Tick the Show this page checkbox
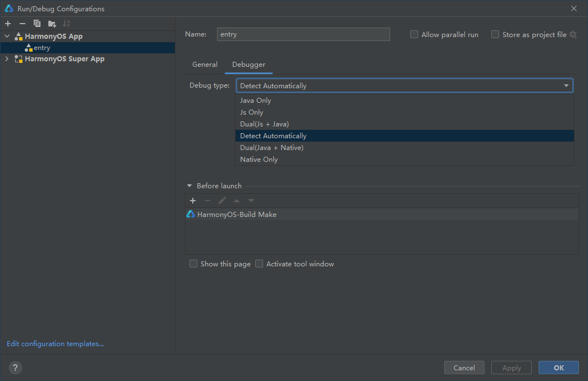The image size is (588, 381). [x=193, y=264]
